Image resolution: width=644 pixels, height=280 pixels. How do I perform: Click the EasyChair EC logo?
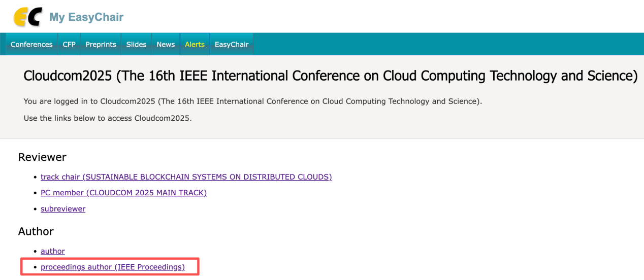click(27, 17)
